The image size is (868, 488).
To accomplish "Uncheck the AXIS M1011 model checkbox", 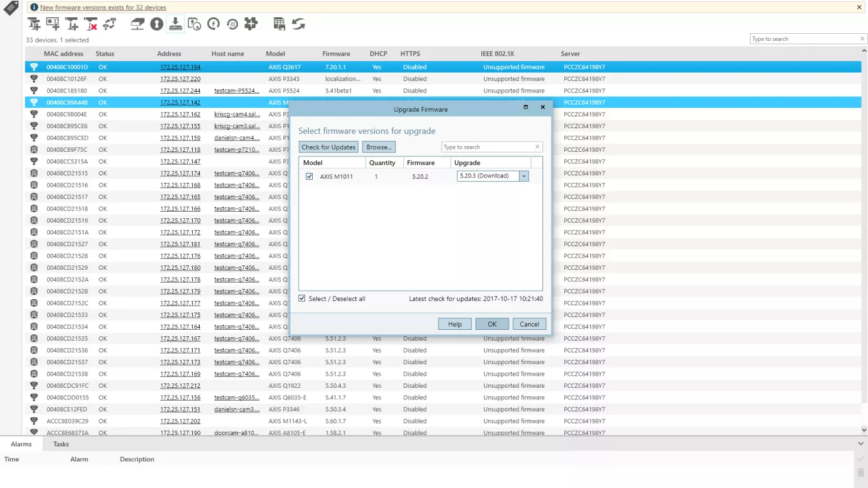I will click(x=310, y=177).
